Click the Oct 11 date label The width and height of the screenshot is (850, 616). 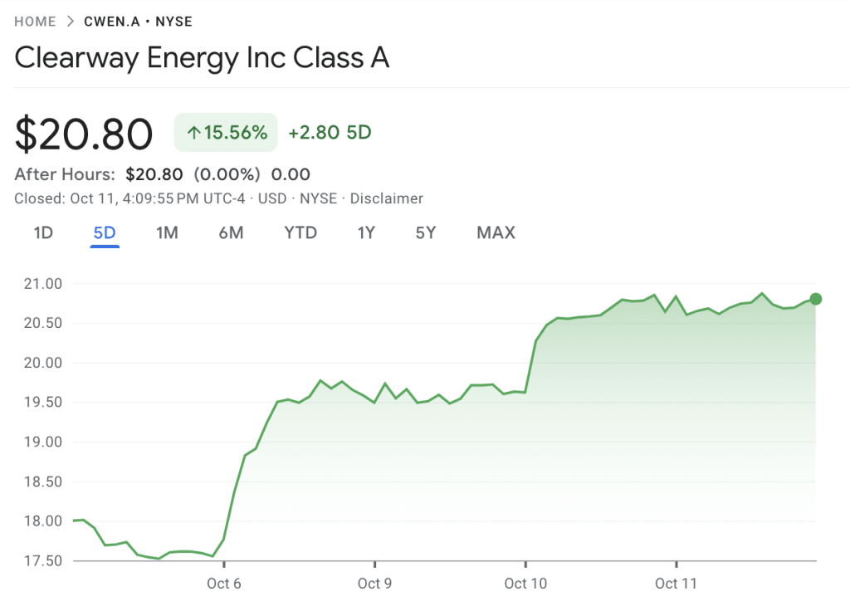(676, 584)
